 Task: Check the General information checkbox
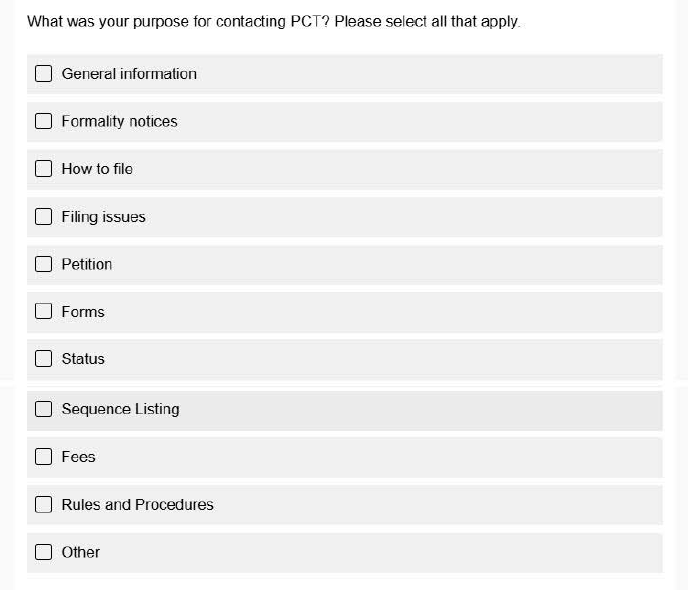(x=44, y=74)
